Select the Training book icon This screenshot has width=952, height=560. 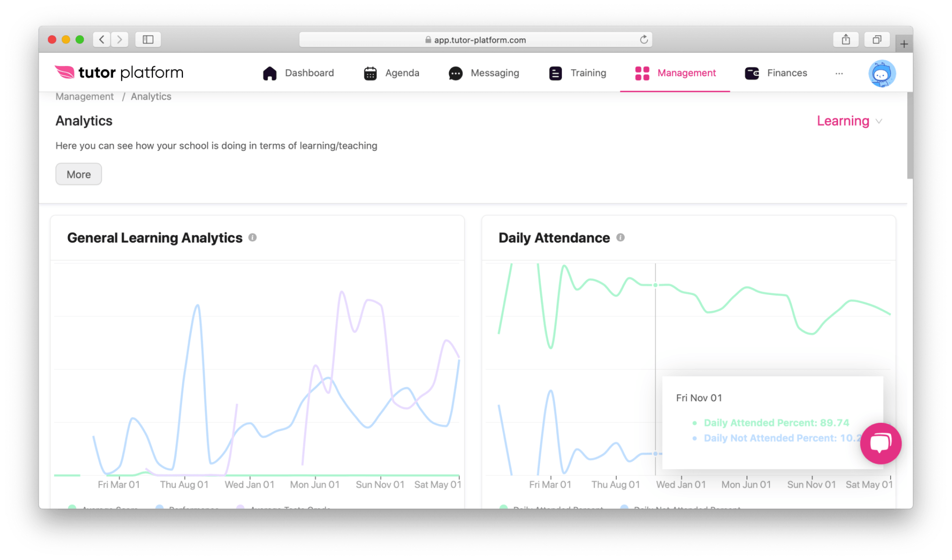tap(555, 73)
